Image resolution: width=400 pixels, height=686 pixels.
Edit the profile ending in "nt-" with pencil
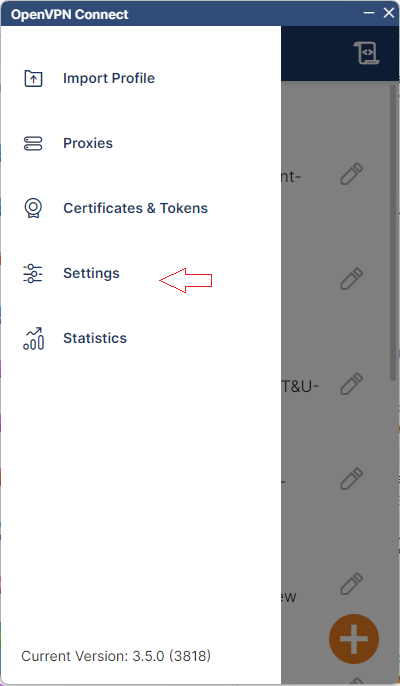(352, 174)
